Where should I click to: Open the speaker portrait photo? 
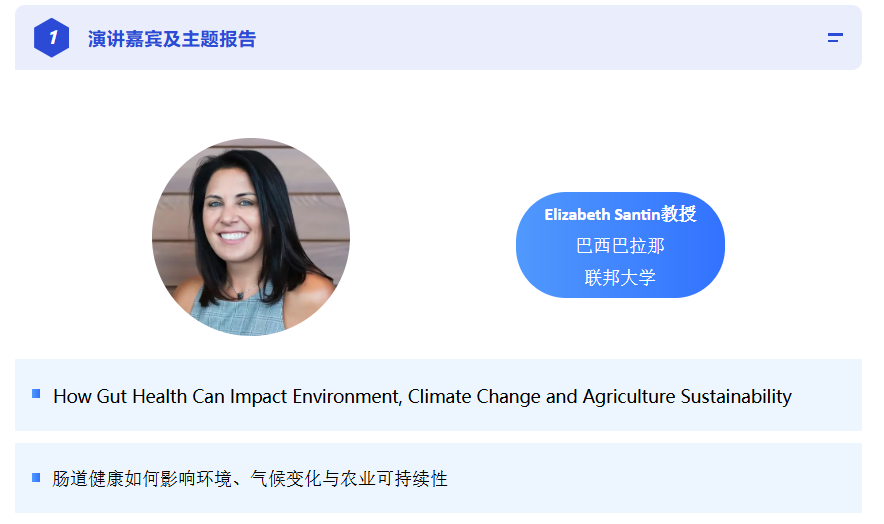251,237
